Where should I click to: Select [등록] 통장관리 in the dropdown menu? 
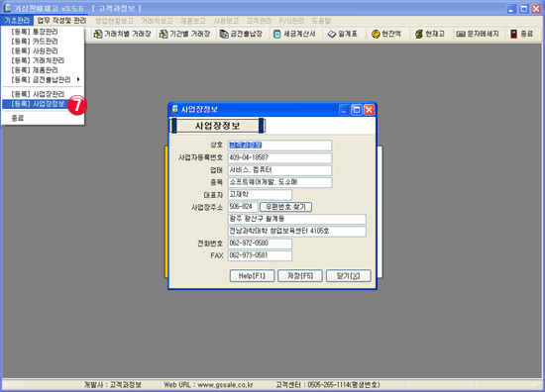click(43, 32)
